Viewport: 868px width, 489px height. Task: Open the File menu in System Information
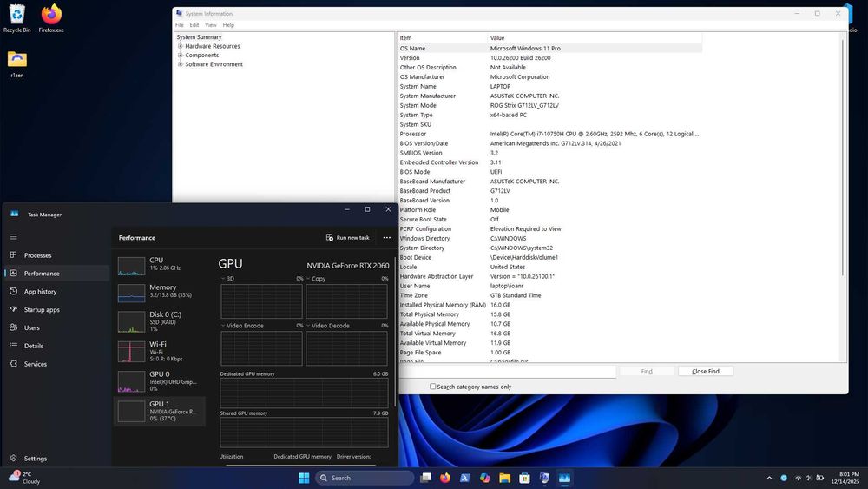(180, 25)
